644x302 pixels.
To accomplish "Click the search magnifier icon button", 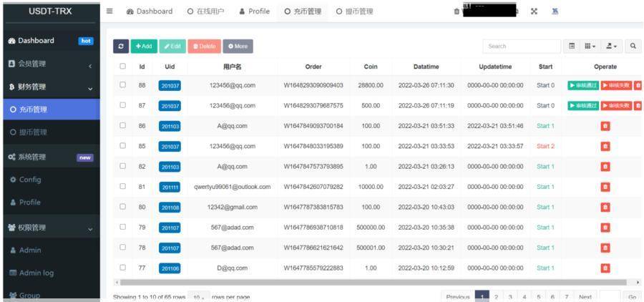I will click(x=633, y=46).
